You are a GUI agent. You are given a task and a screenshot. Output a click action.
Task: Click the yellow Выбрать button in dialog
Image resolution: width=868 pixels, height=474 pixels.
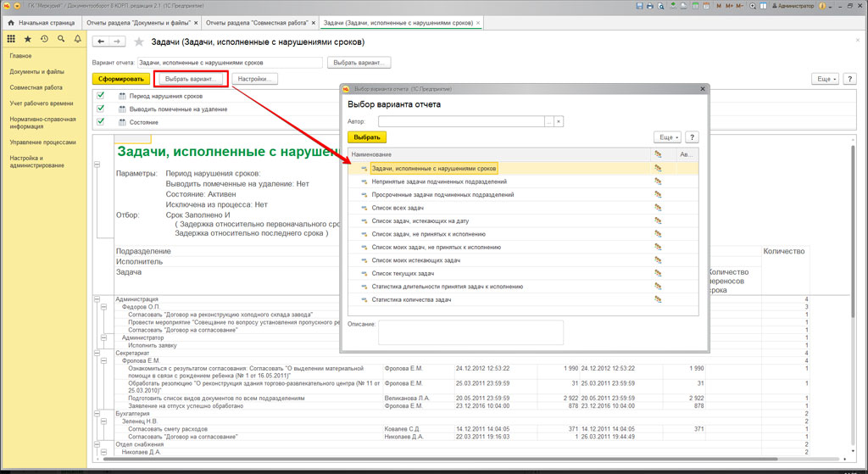(367, 137)
